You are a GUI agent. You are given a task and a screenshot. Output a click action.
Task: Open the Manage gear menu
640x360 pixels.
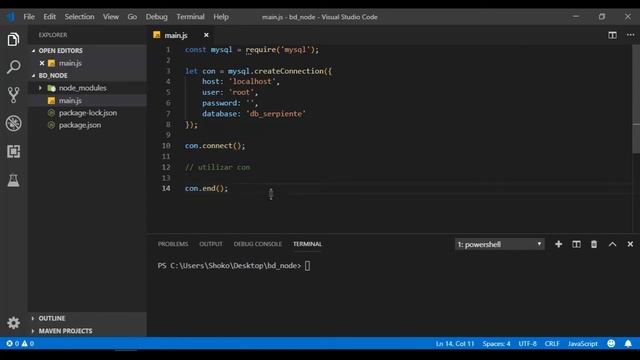tap(13, 322)
